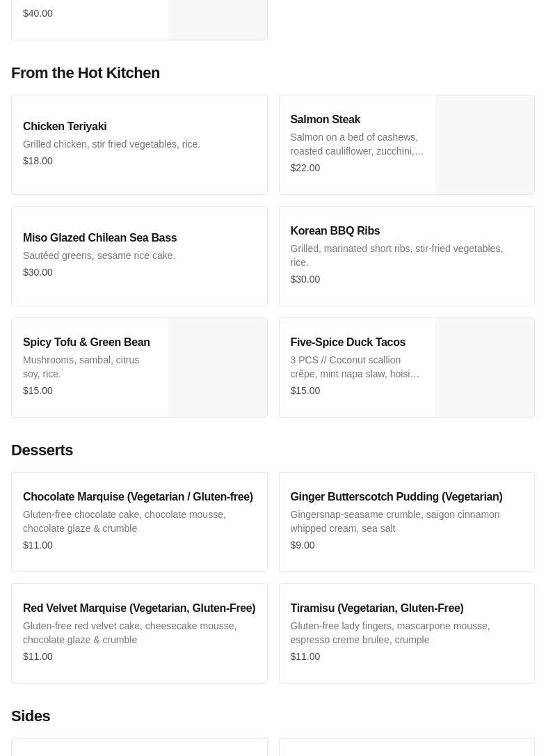The width and height of the screenshot is (546, 756).
Task: Click the Salmon Steak truncated description text
Action: click(356, 144)
